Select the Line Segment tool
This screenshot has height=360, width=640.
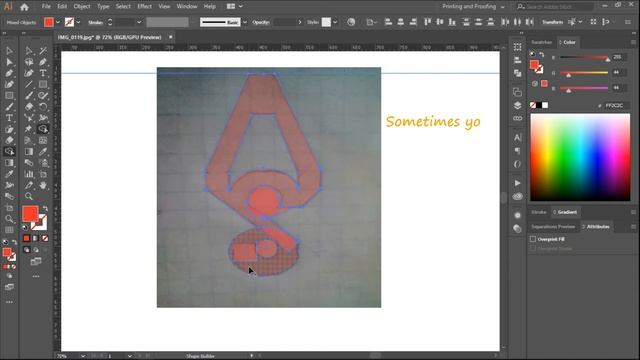[29, 84]
